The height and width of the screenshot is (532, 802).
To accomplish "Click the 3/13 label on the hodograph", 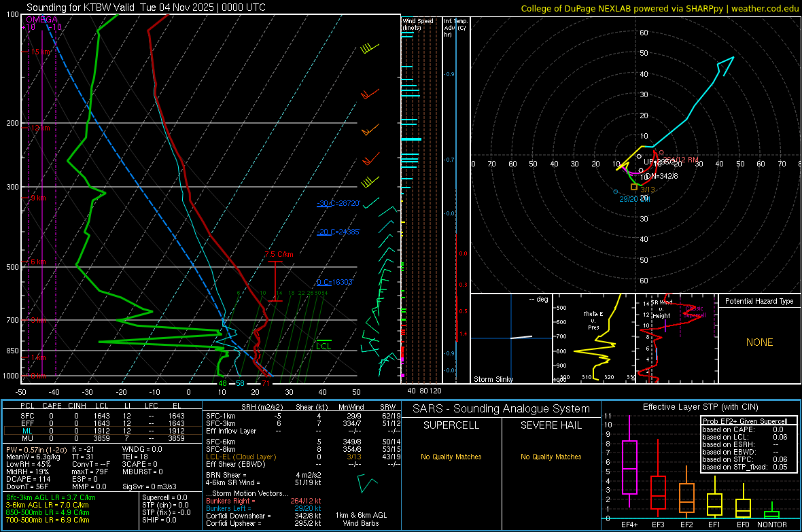I will pos(648,190).
